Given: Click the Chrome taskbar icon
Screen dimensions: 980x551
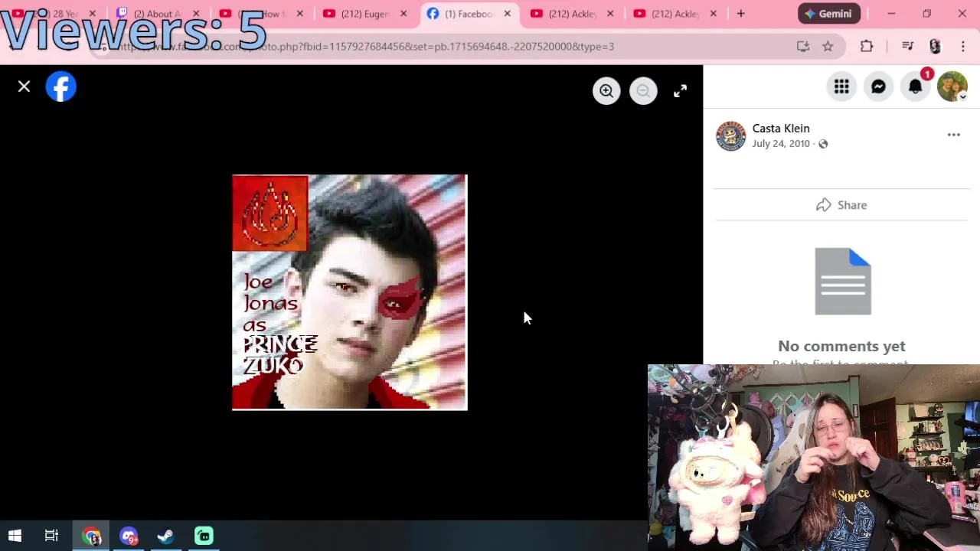Looking at the screenshot, I should [92, 536].
